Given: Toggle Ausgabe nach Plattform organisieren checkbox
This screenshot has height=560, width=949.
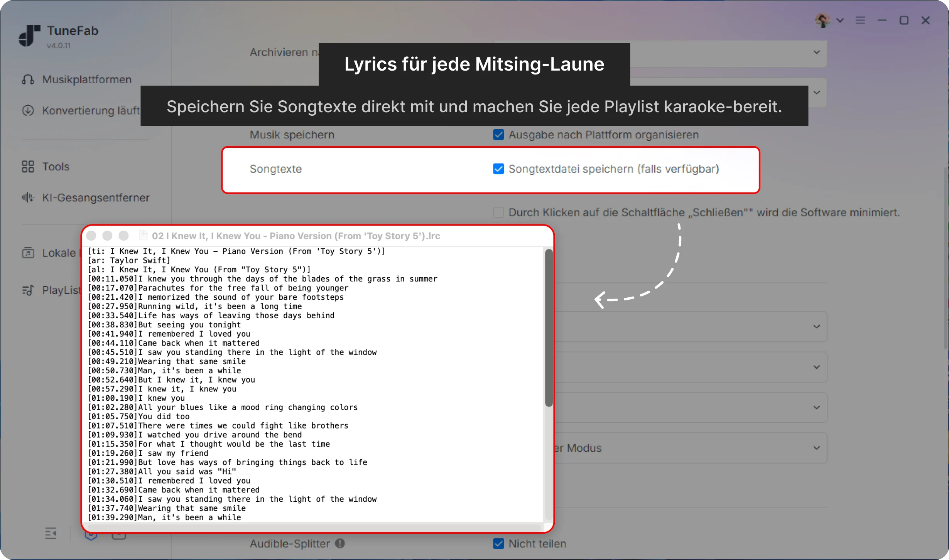Looking at the screenshot, I should tap(498, 135).
